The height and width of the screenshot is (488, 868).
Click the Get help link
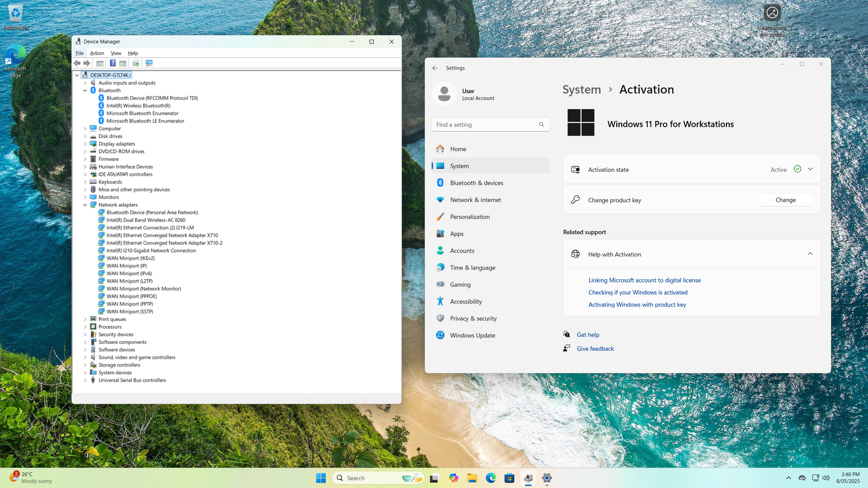pyautogui.click(x=588, y=335)
